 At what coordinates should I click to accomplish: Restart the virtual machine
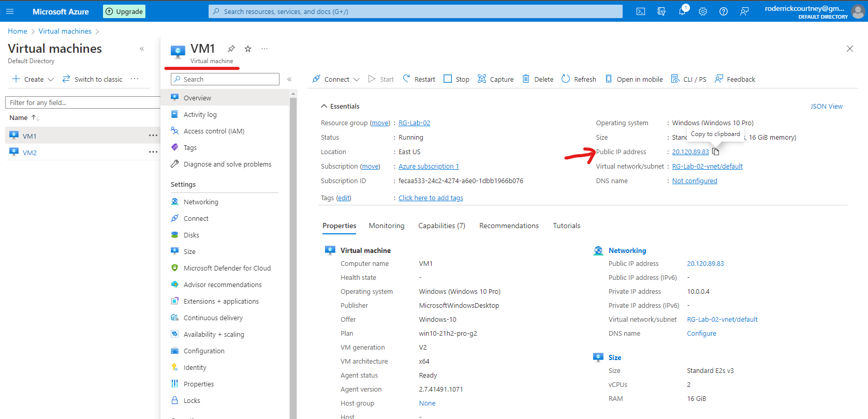[x=419, y=79]
